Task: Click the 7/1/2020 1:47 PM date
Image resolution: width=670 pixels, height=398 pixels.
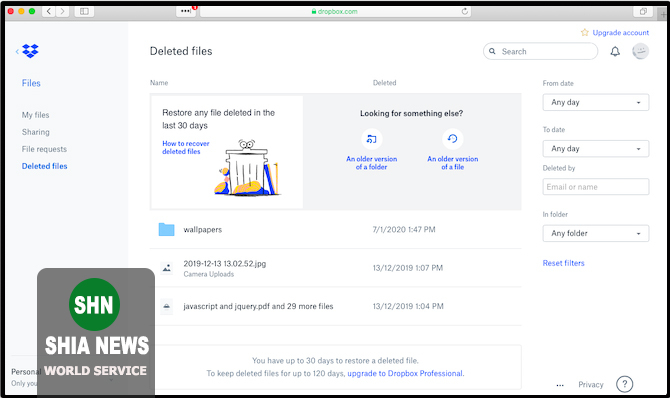Action: (x=404, y=230)
